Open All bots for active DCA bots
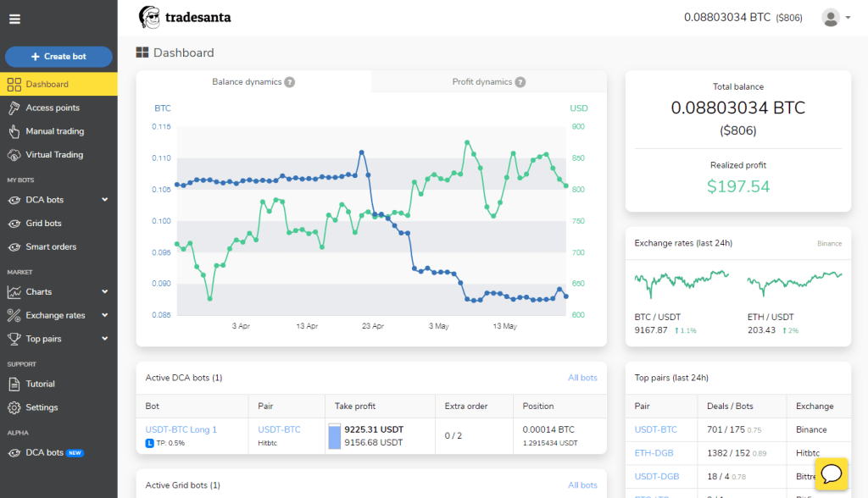 click(x=582, y=378)
